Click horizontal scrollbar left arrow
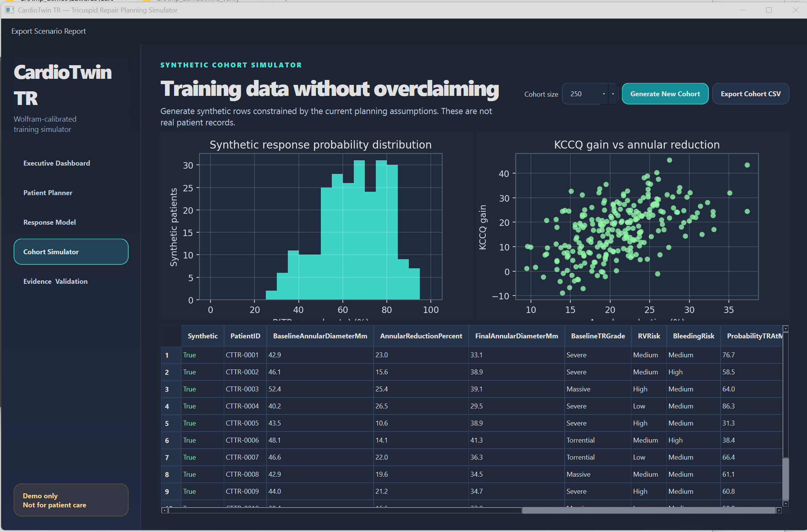807x532 pixels. point(164,510)
